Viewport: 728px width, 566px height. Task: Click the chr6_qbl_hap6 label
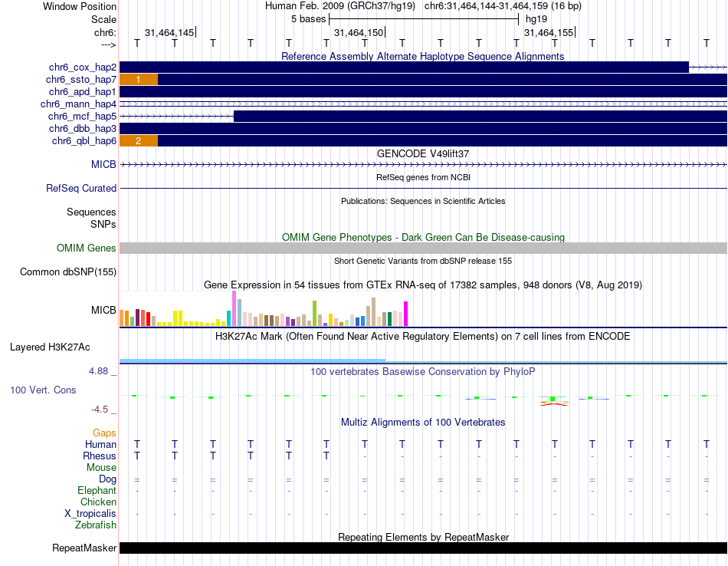pos(84,141)
